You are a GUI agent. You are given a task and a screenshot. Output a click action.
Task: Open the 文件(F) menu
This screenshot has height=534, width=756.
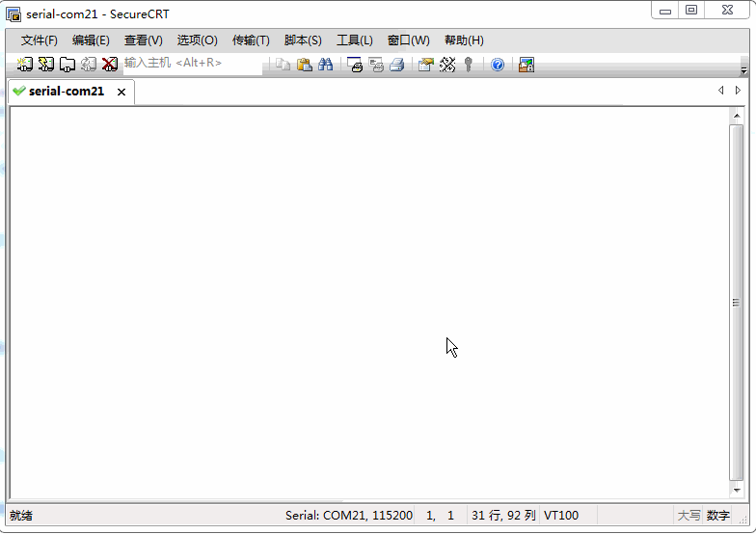(39, 40)
